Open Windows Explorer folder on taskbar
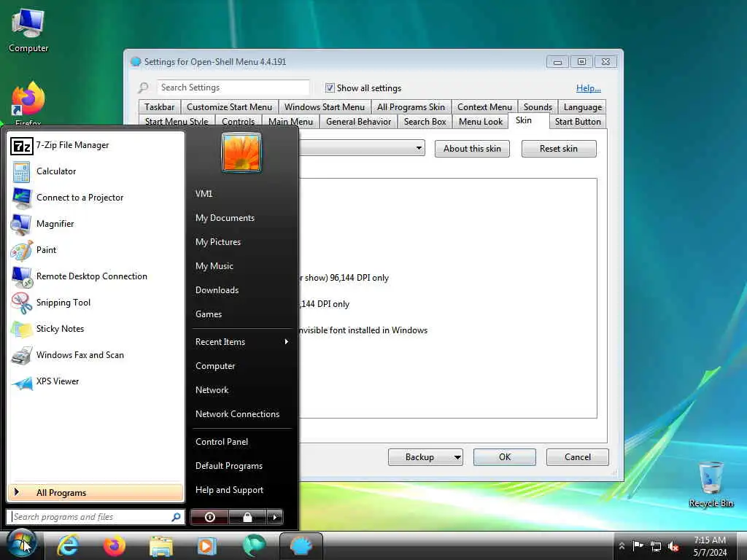This screenshot has width=747, height=560. 160,546
